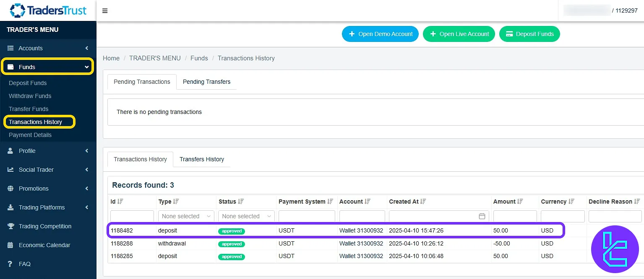
Task: Click the green Deposit Funds button
Action: click(529, 34)
